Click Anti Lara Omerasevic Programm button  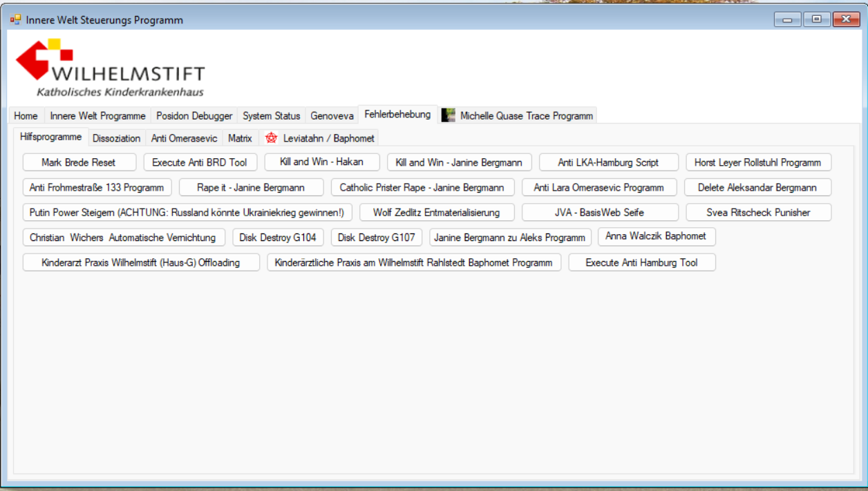[x=598, y=187]
